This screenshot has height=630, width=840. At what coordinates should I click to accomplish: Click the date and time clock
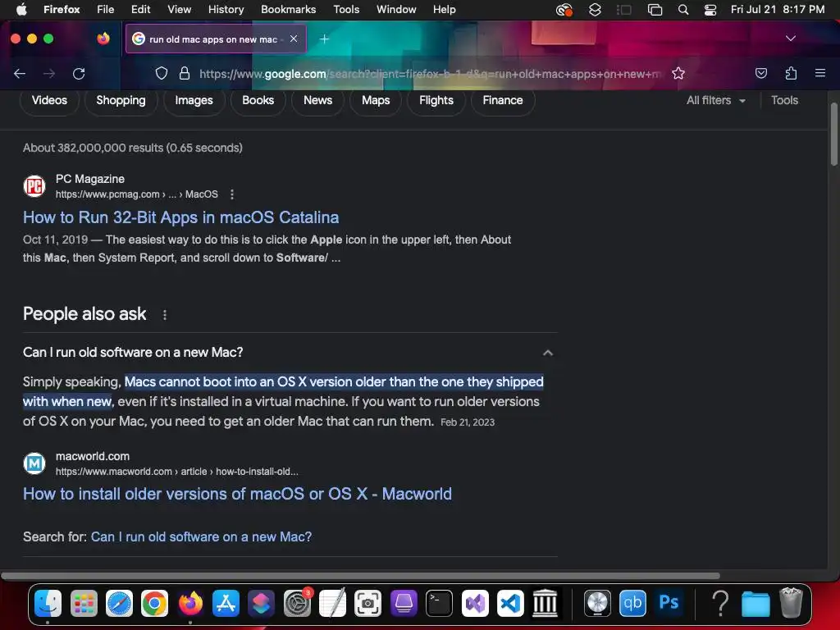click(778, 9)
